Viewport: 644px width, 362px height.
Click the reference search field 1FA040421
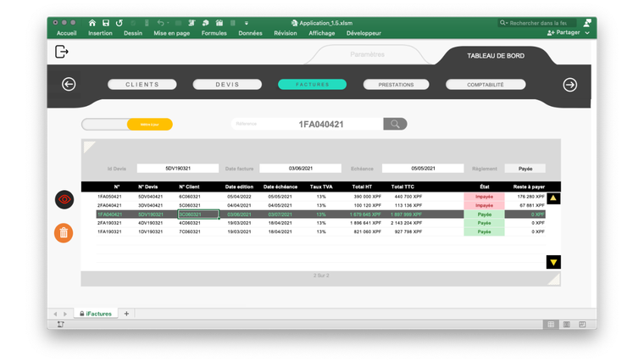tap(308, 124)
